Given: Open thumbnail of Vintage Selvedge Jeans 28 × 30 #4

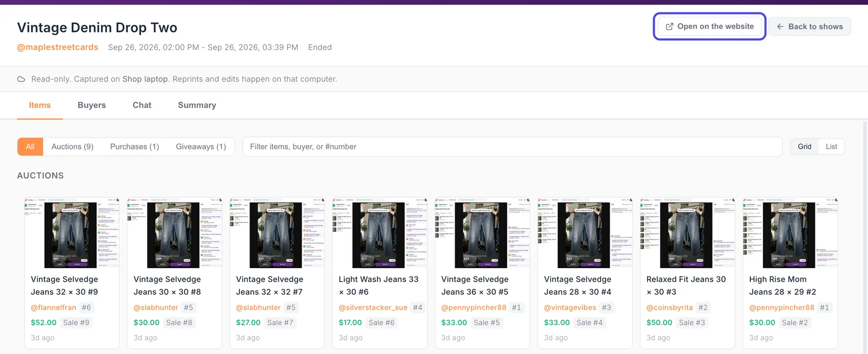Looking at the screenshot, I should (x=585, y=232).
